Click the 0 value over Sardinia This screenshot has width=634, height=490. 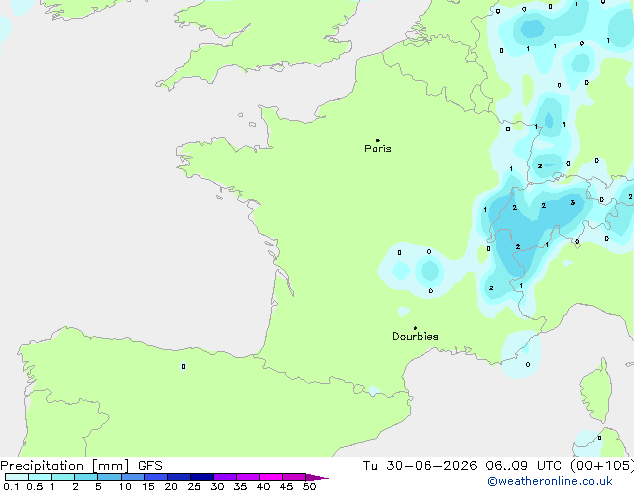599,438
